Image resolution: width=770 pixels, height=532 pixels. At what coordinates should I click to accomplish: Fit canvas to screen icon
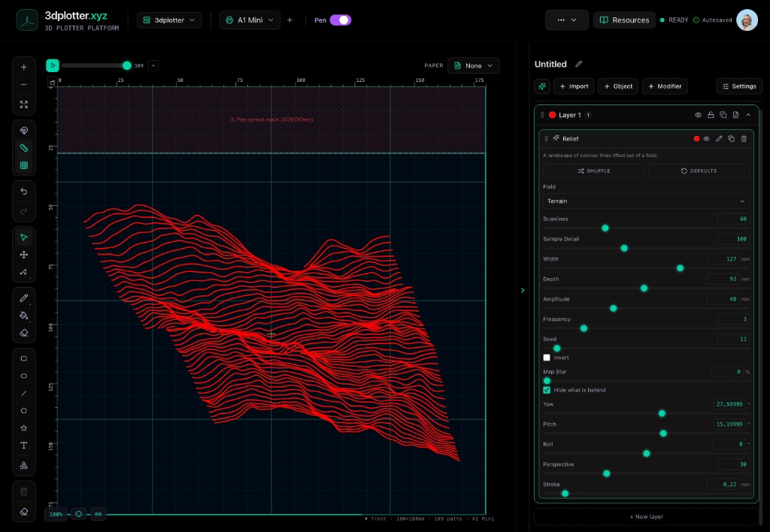point(23,104)
